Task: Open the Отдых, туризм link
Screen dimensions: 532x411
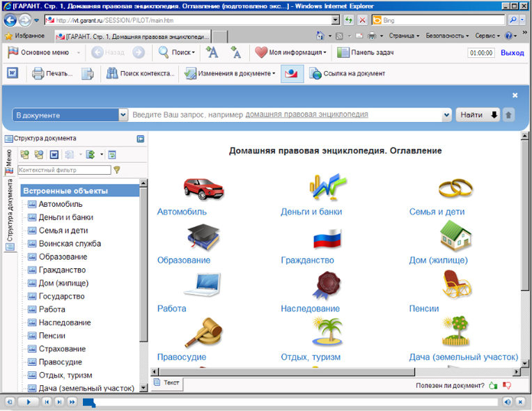Action: point(311,357)
